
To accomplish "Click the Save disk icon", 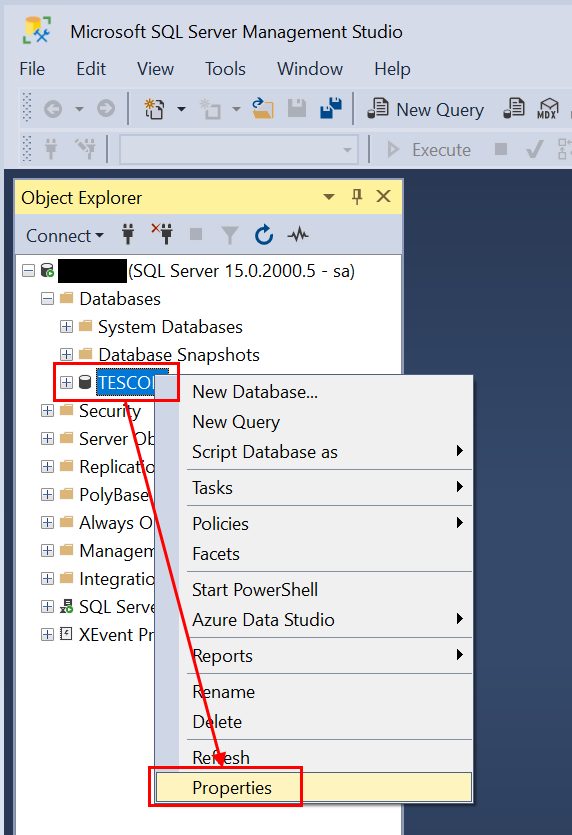I will [x=297, y=108].
